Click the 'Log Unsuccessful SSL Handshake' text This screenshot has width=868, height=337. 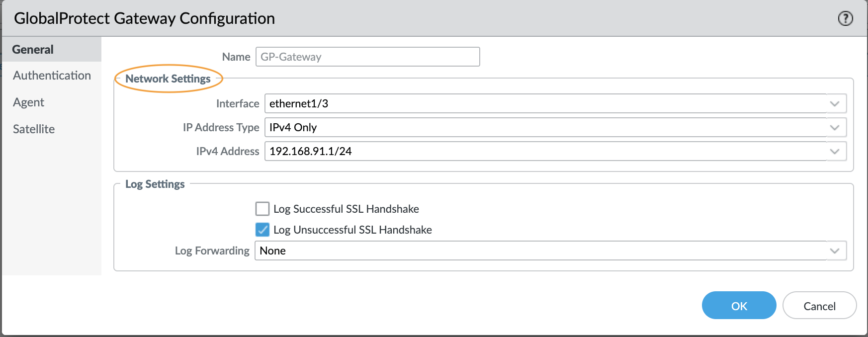point(352,230)
